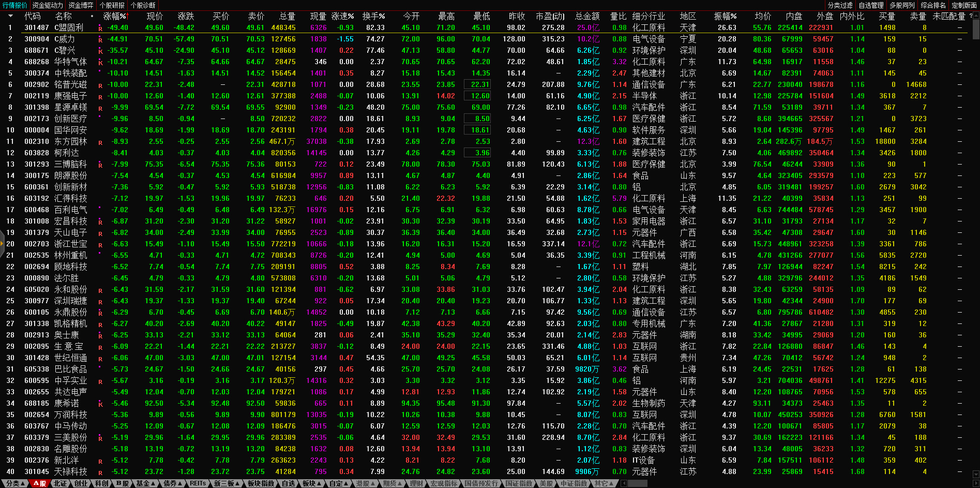Image resolution: width=980 pixels, height=488 pixels.
Task: Click the K marker icon beside C碧兴
Action: [x=100, y=51]
